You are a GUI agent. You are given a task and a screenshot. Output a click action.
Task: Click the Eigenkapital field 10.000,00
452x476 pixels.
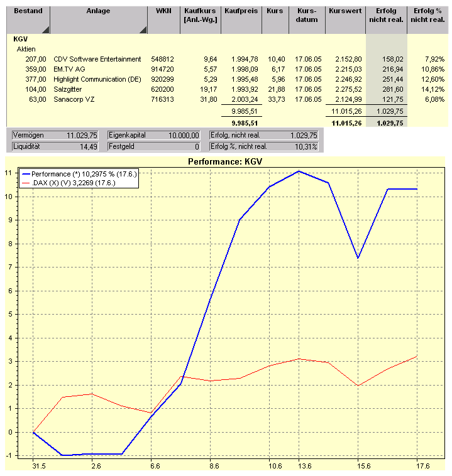(154, 136)
